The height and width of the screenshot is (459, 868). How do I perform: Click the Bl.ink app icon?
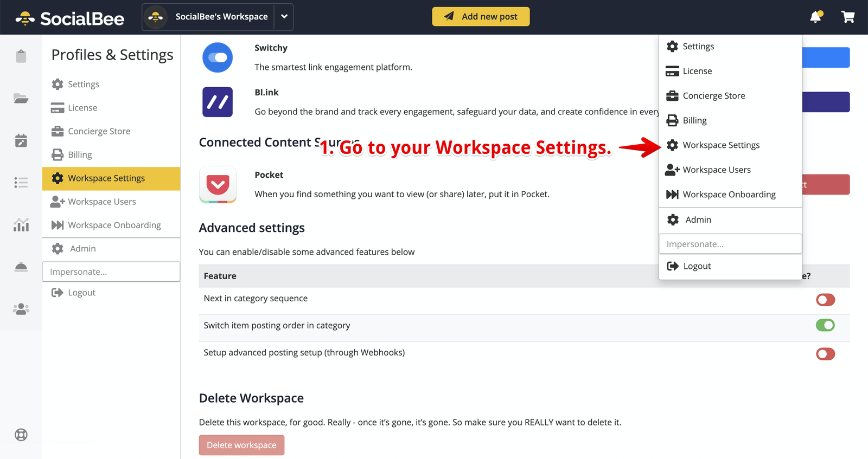pos(218,102)
